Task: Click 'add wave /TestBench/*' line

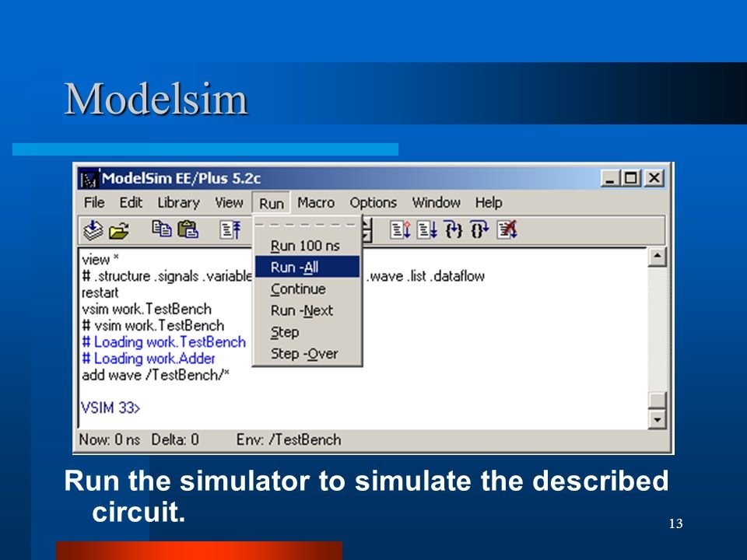Action: click(x=156, y=375)
